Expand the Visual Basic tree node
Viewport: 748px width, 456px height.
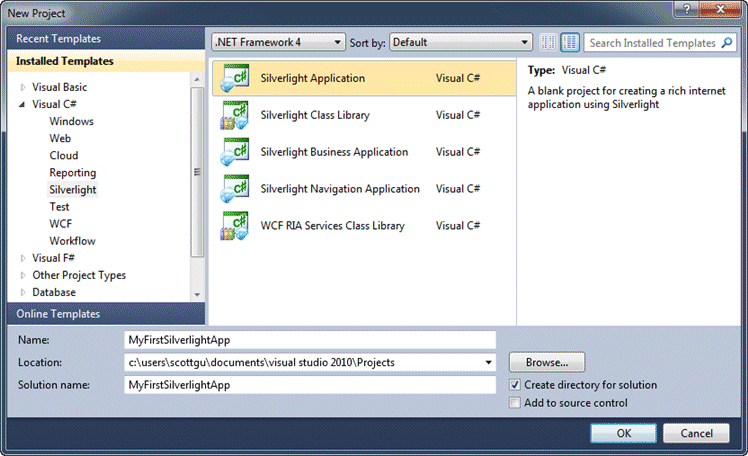pos(22,87)
